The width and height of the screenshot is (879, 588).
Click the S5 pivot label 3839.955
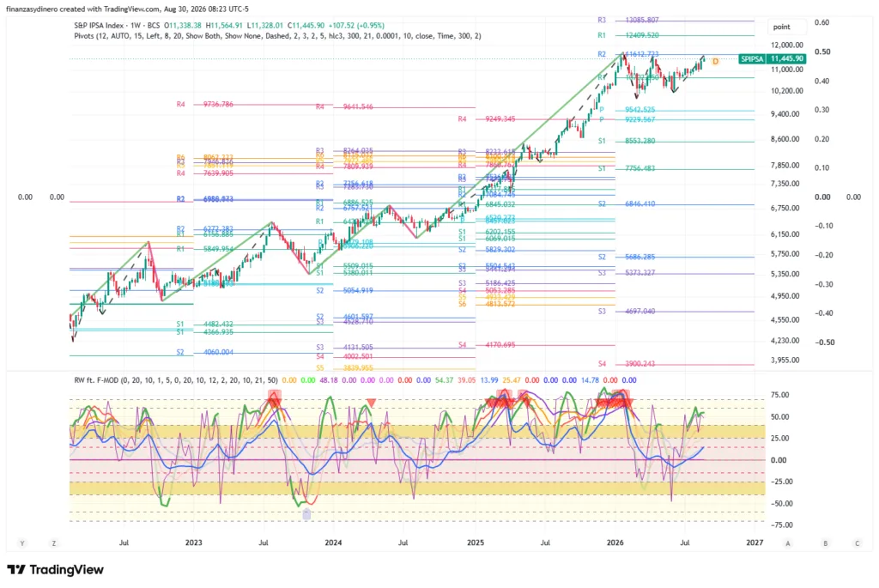[x=358, y=367]
